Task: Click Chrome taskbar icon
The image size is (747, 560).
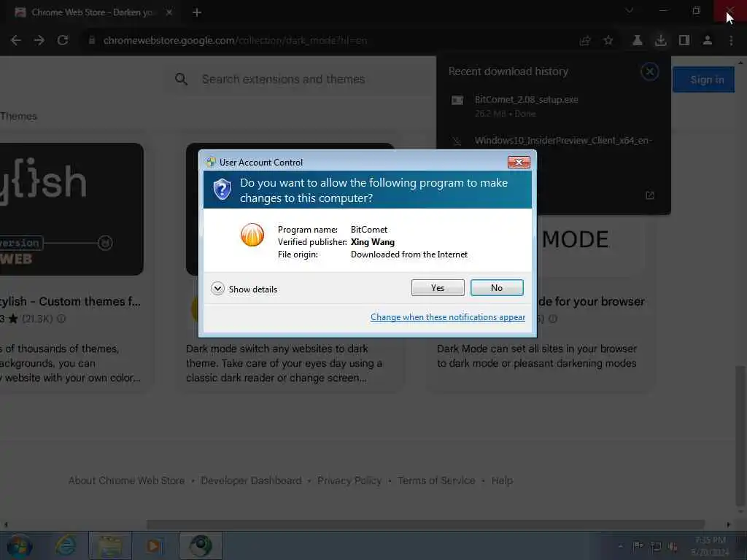Action: click(201, 545)
